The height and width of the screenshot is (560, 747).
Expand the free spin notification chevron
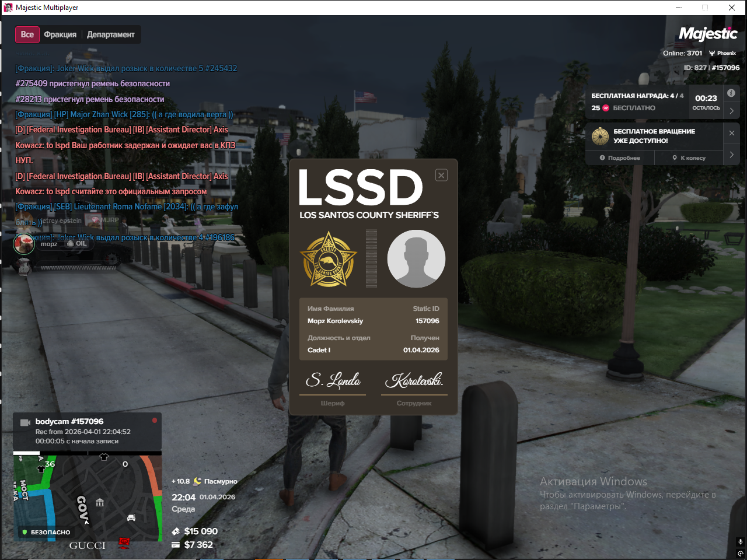point(731,155)
